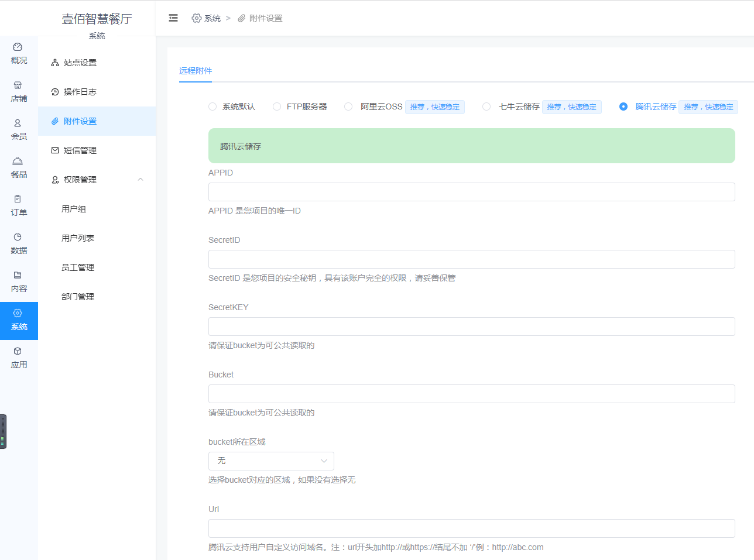Focus the Bucket input field
Image resolution: width=754 pixels, height=560 pixels.
coord(472,394)
